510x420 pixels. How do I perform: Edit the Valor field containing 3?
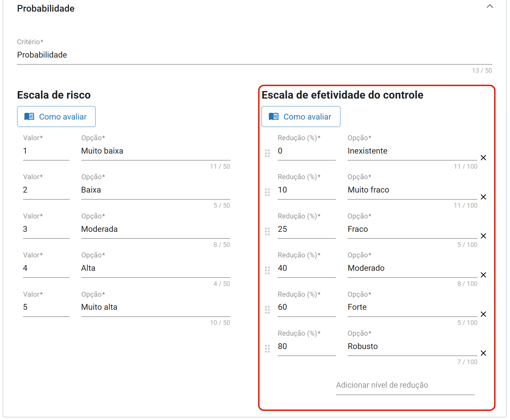point(46,229)
